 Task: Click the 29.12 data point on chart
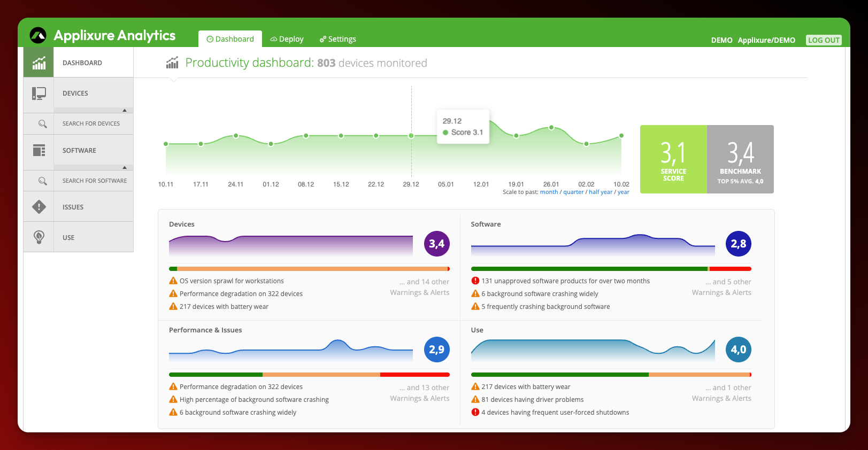pos(411,136)
